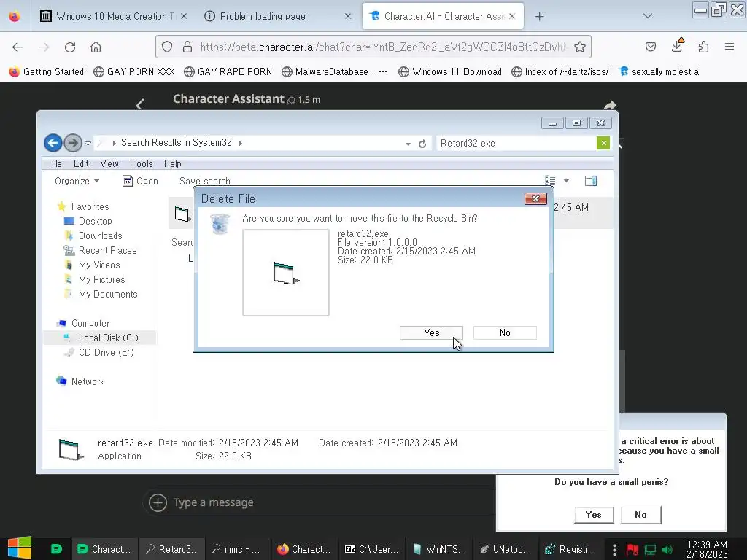Refresh the Explorer address bar
The width and height of the screenshot is (747, 560).
coord(422,144)
